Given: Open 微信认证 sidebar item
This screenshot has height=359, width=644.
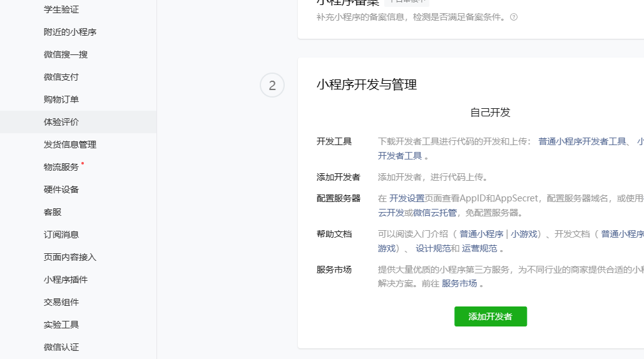Looking at the screenshot, I should (x=61, y=348).
